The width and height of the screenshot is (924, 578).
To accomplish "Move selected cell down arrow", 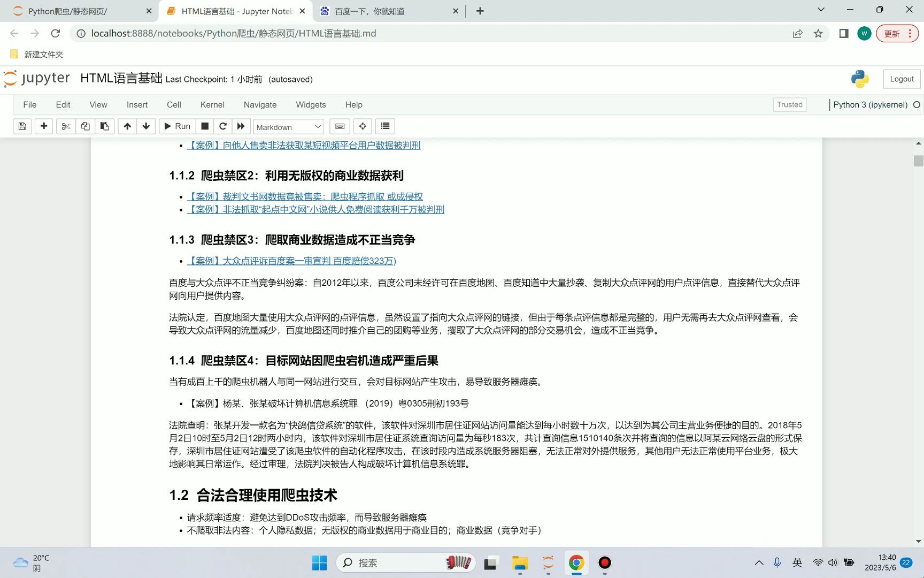I will click(146, 126).
